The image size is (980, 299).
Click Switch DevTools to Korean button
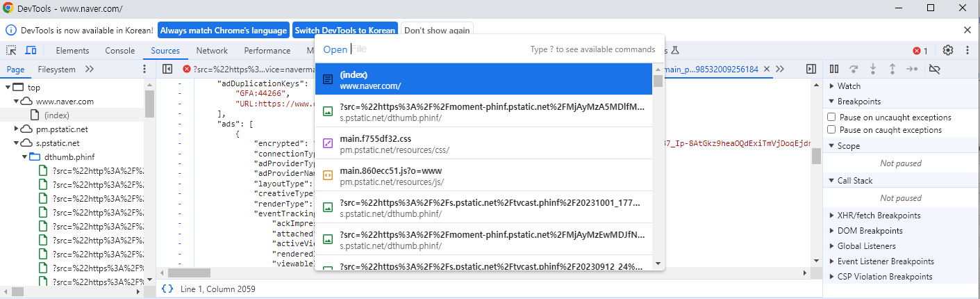click(345, 31)
